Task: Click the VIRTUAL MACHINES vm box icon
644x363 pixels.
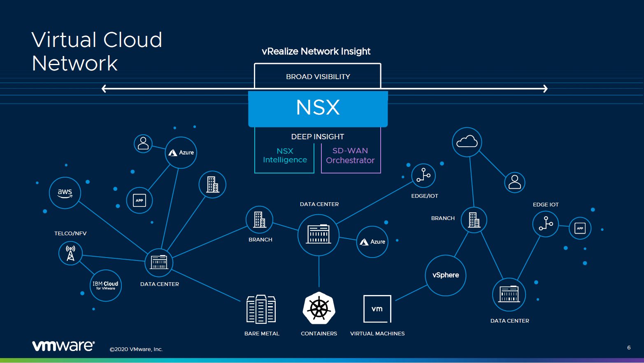Action: [x=377, y=309]
